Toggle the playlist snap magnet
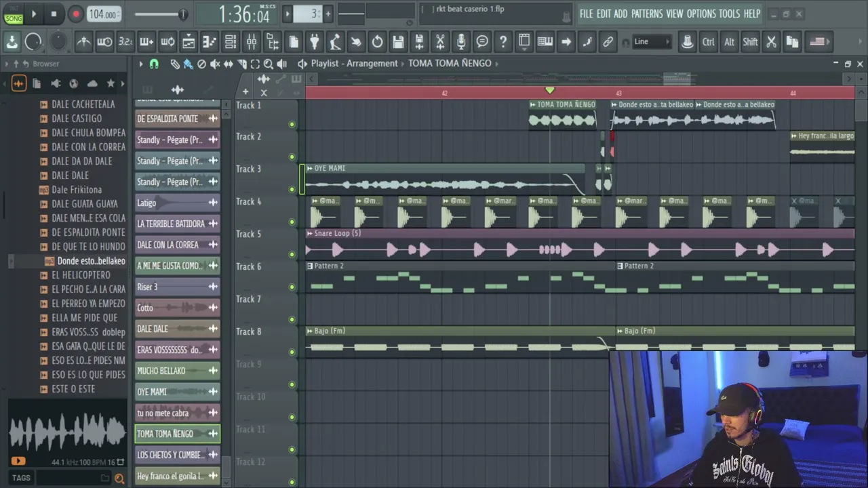Screen dimensions: 868x488 coord(154,64)
